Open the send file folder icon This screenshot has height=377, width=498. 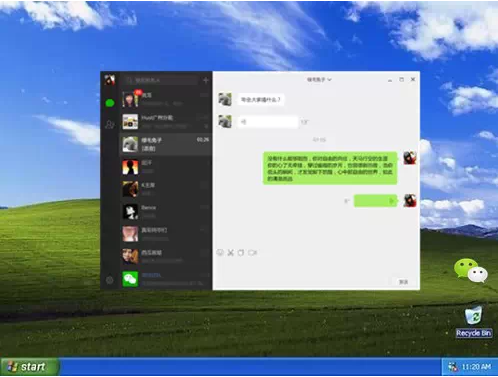click(241, 253)
